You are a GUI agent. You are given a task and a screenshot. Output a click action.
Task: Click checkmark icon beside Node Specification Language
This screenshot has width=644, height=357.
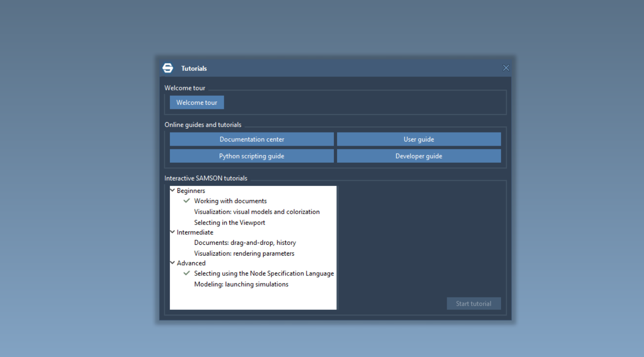click(x=187, y=273)
